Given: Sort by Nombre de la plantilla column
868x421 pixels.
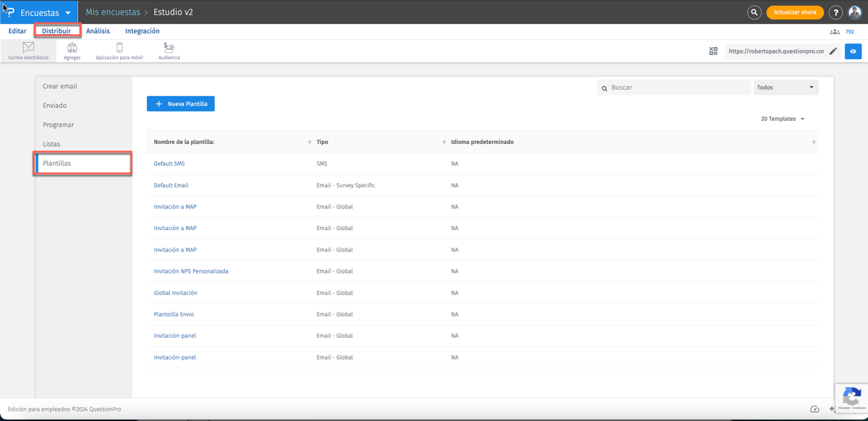Looking at the screenshot, I should 309,142.
